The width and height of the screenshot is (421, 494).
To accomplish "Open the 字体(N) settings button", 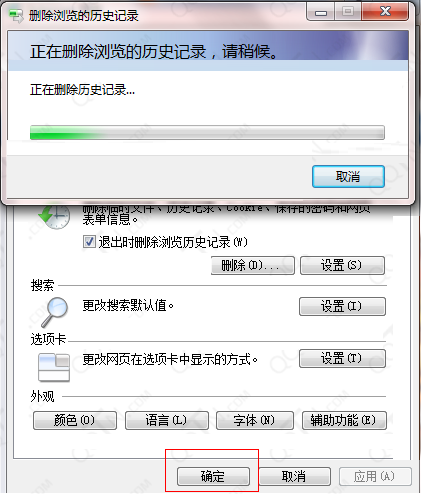I will point(255,420).
